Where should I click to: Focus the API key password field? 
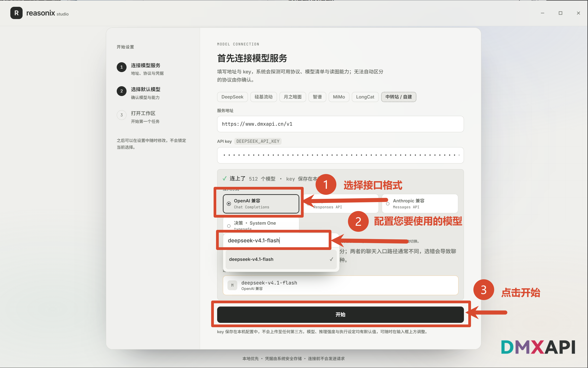click(340, 155)
